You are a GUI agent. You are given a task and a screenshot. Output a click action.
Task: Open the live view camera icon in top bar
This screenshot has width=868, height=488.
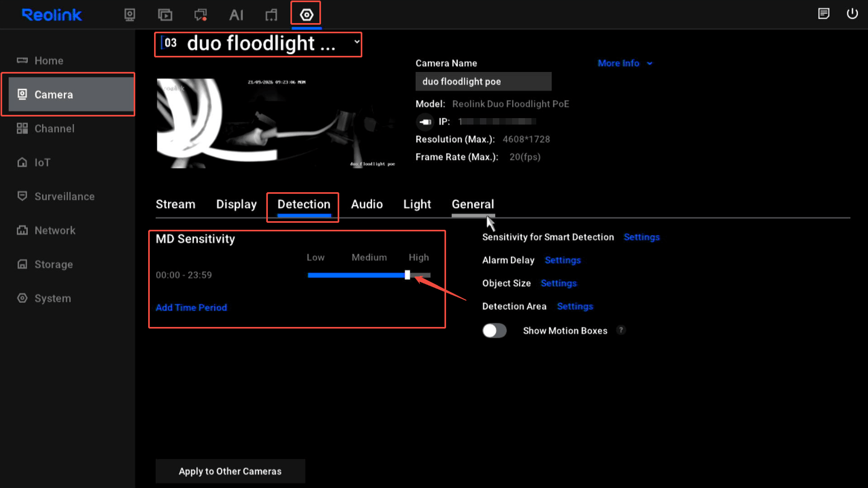[129, 14]
